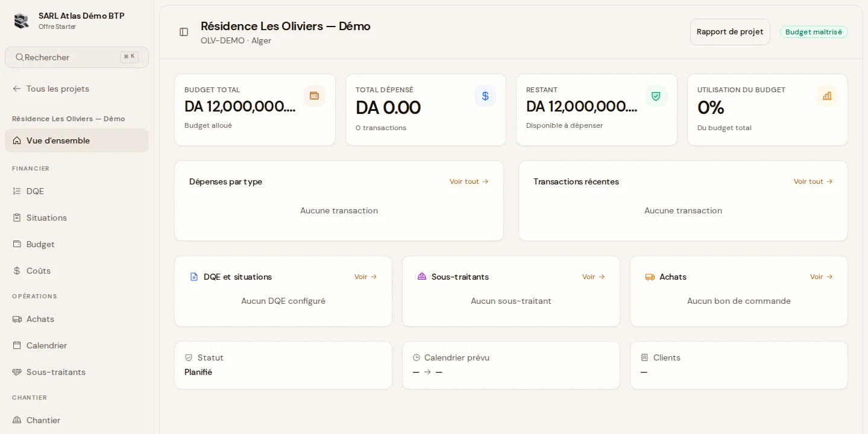Click Voir in the Sous-traitants card
Image resolution: width=868 pixels, height=434 pixels.
coord(594,277)
